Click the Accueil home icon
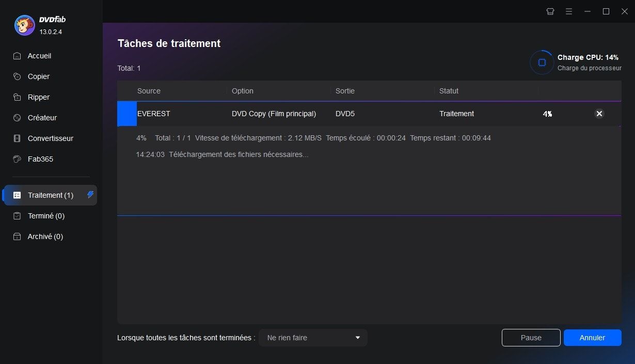The width and height of the screenshot is (635, 364). 17,56
